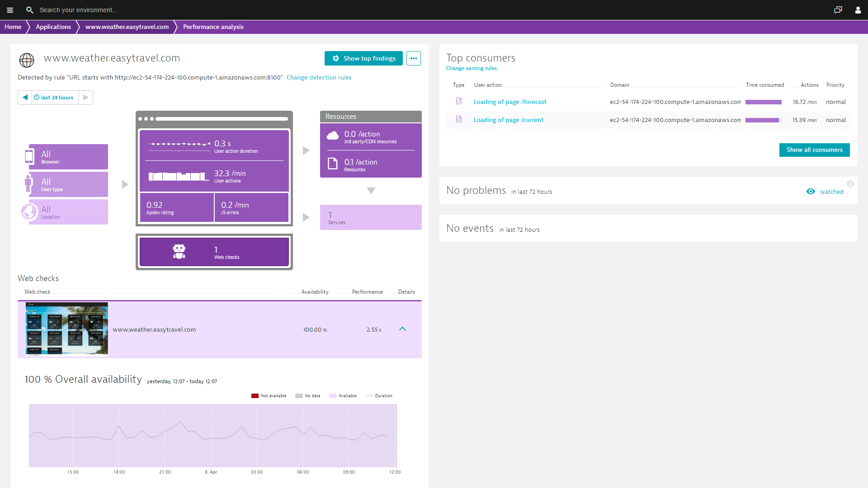Open Loading of page /forecast link
This screenshot has width=868, height=488.
click(510, 102)
